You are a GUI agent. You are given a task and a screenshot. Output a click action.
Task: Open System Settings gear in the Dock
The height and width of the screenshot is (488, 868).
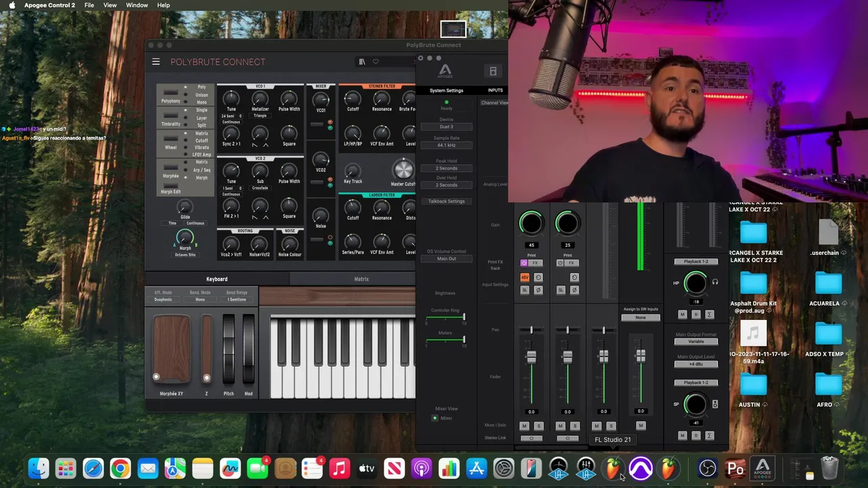point(504,468)
